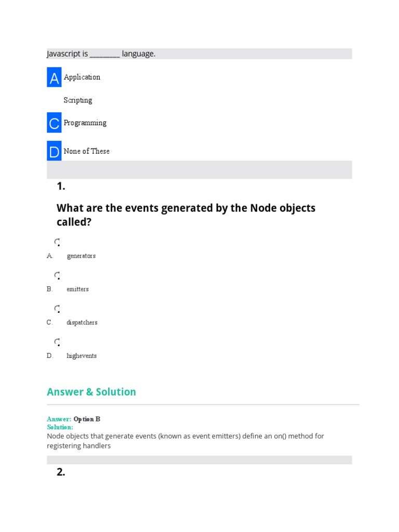The width and height of the screenshot is (399, 532).
Task: Click the green Solution: label
Action: pos(60,427)
